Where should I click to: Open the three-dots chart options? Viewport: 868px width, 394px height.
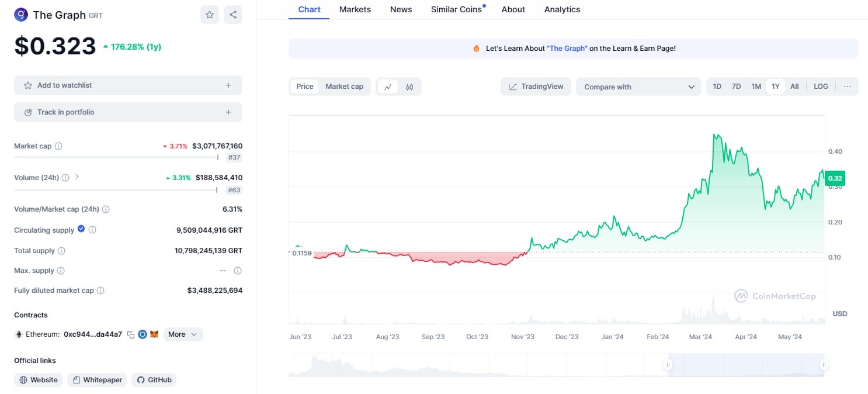click(x=848, y=87)
